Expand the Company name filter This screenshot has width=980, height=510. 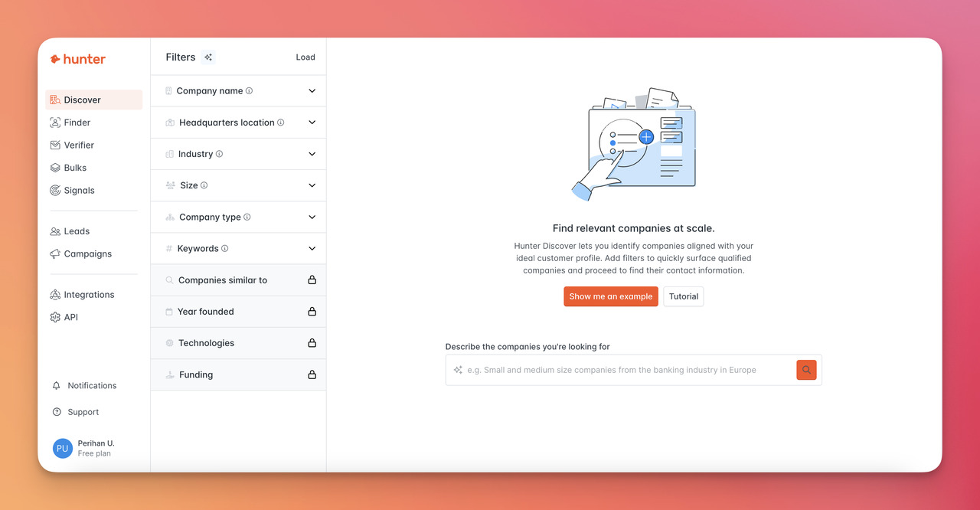point(238,90)
